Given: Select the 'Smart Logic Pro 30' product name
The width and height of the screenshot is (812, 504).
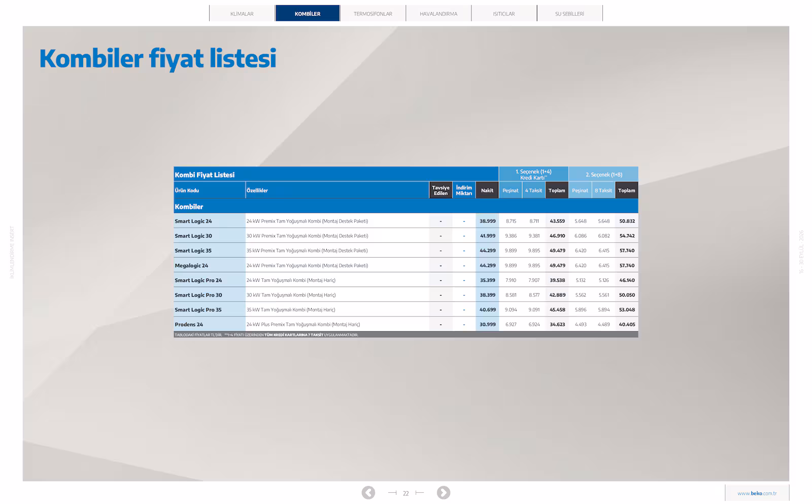Looking at the screenshot, I should tap(198, 295).
